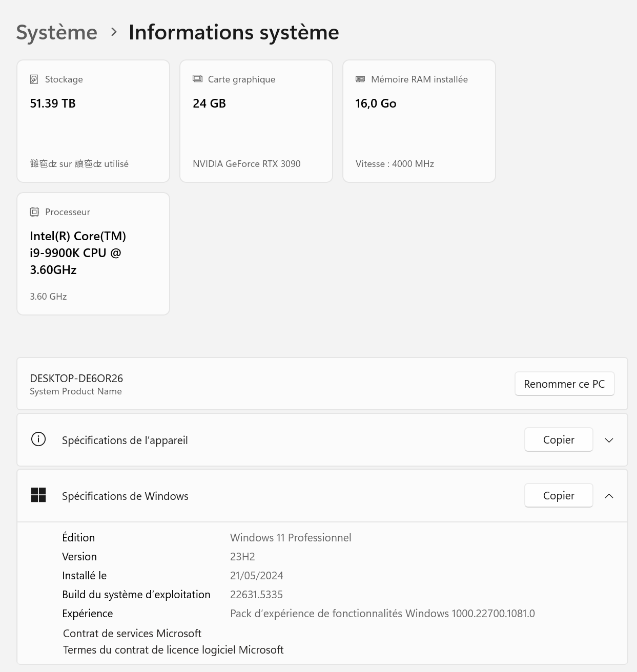Viewport: 637px width, 672px height.
Task: Click the Édition label
Action: tap(78, 537)
